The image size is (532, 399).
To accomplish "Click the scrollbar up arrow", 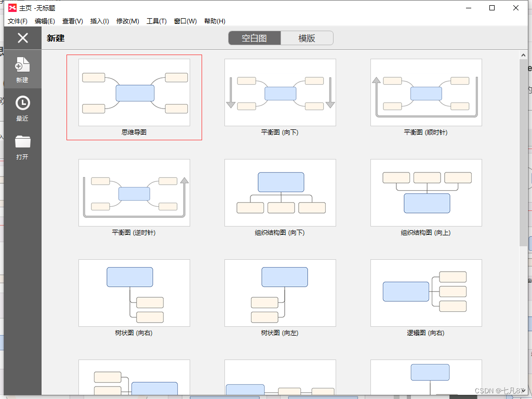I will [523, 55].
